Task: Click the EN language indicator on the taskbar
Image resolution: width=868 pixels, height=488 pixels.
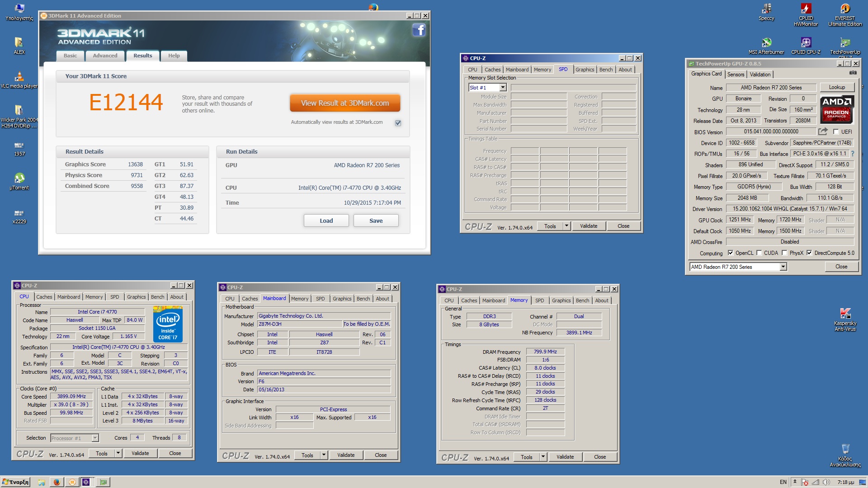Action: (x=783, y=482)
